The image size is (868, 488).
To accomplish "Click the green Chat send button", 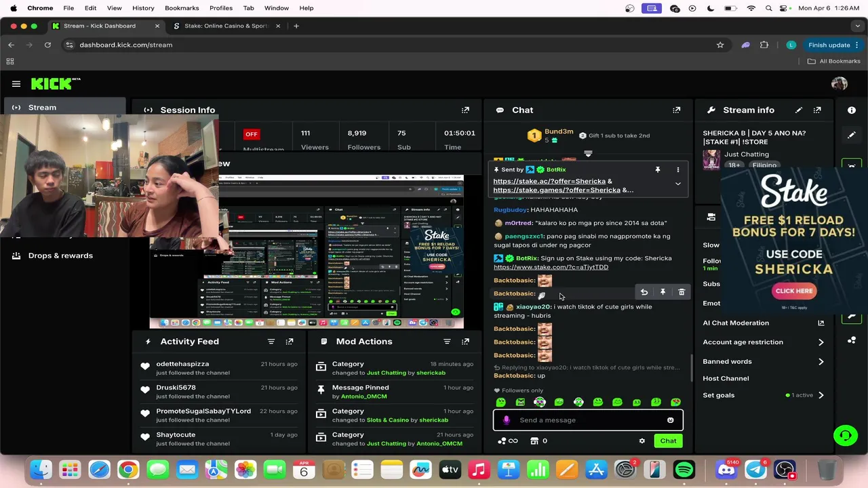I will [668, 441].
